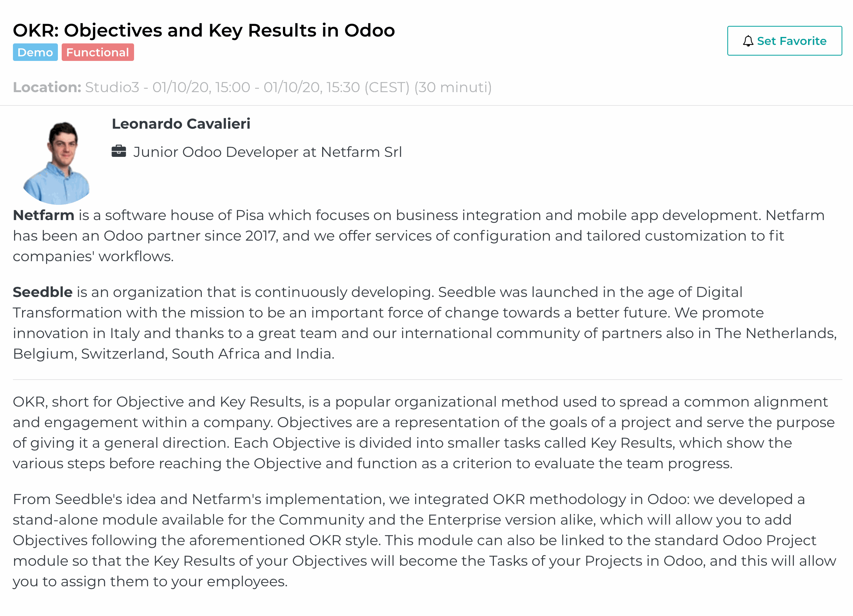Screen dimensions: 853x616
Task: Click the bold Location label
Action: 47,88
